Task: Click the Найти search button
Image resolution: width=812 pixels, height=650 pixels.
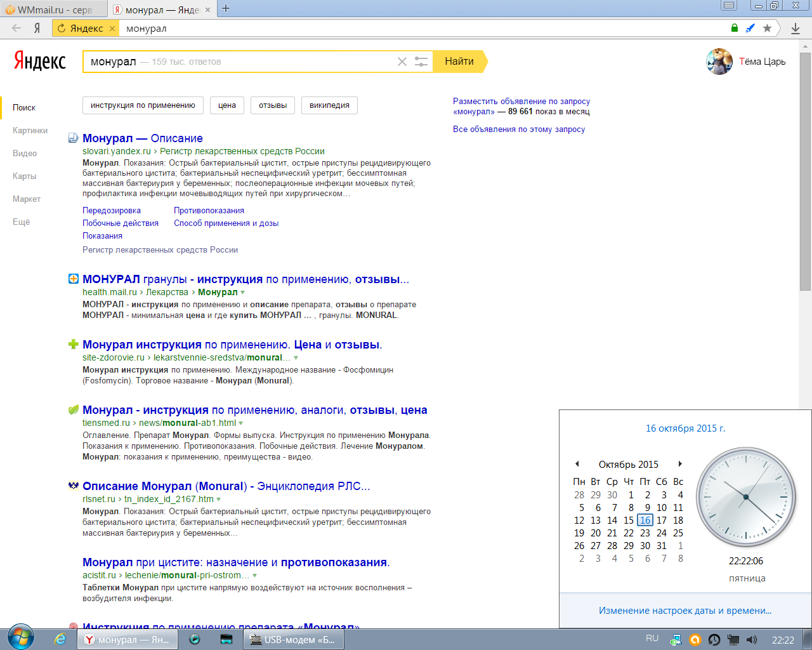Action: click(460, 62)
